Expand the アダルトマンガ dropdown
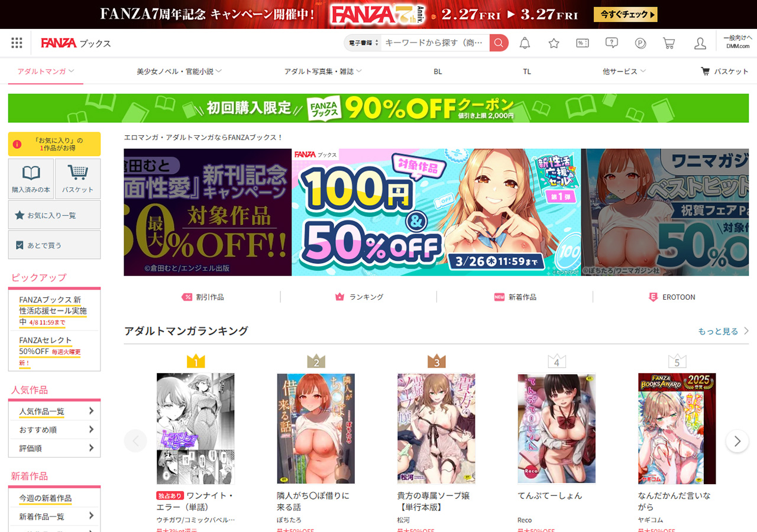This screenshot has height=532, width=757. click(46, 71)
